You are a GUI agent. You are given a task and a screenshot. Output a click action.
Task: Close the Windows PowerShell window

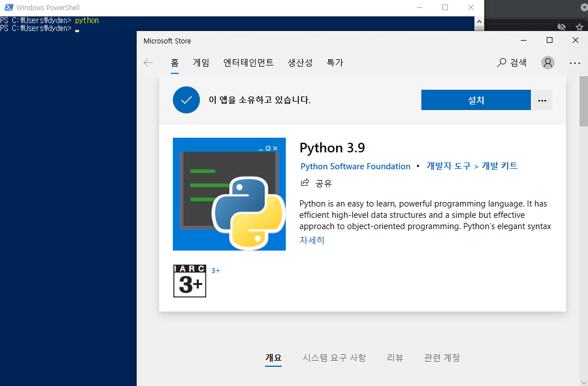click(x=471, y=7)
